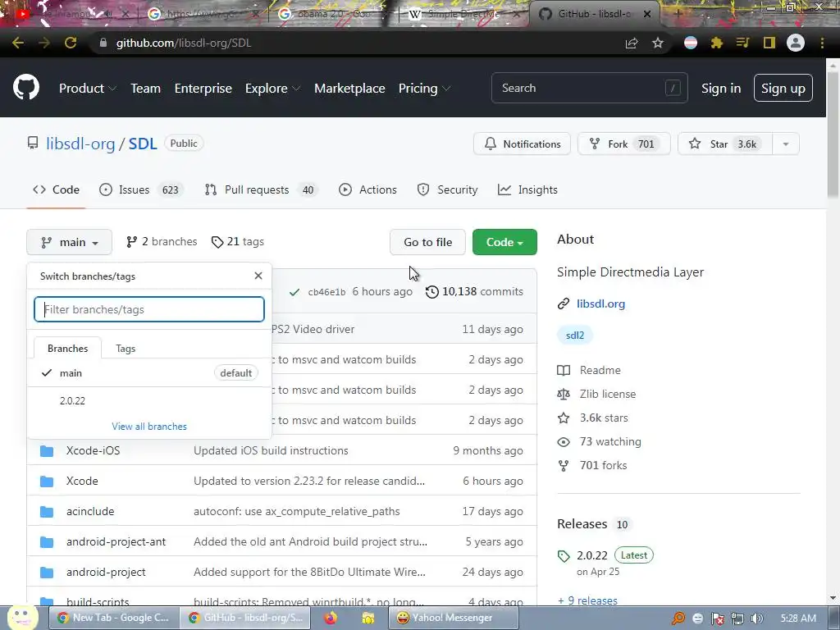
Task: Toggle the main branch selector dropdown
Action: [x=69, y=242]
